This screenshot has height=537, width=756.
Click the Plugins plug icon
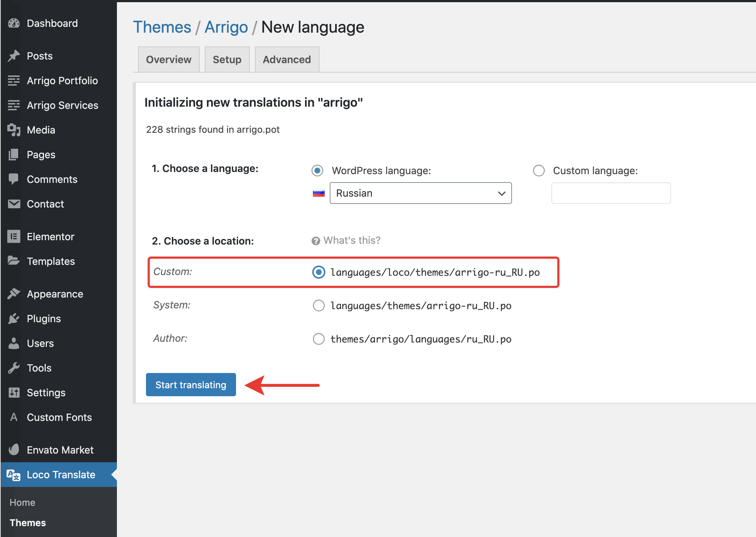(14, 319)
